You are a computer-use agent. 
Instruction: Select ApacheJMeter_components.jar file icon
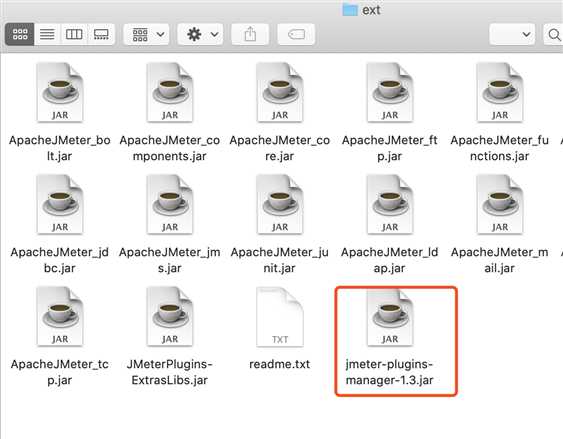click(x=170, y=93)
